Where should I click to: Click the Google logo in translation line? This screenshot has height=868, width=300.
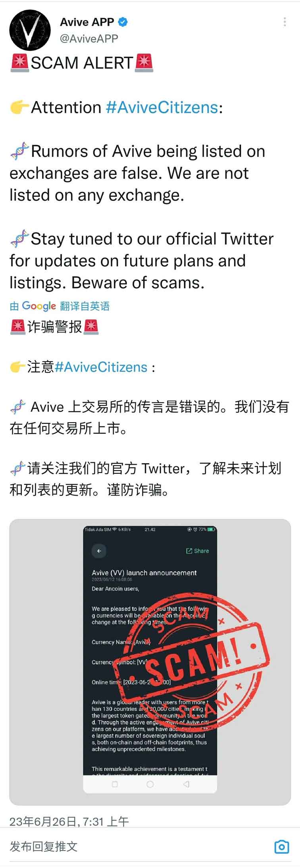pos(39,306)
